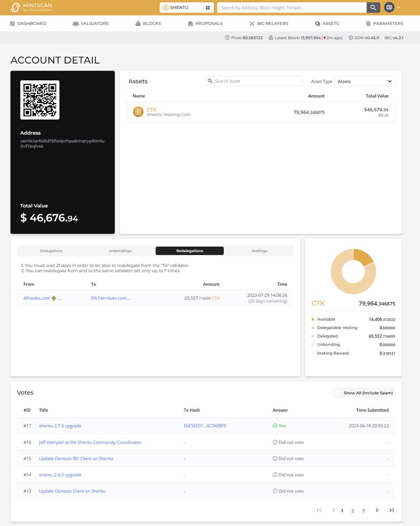The height and width of the screenshot is (526, 420).
Task: Switch to the Vestings tab
Action: tap(259, 251)
